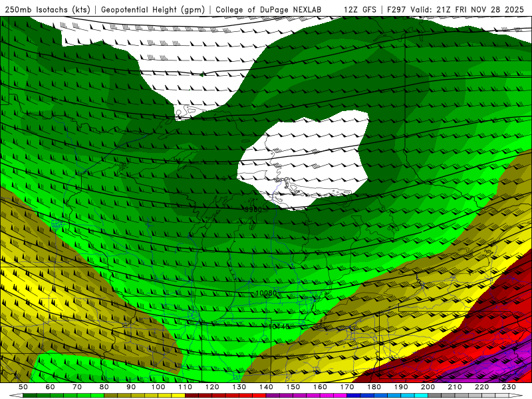The height and width of the screenshot is (399, 532).
Task: Click the 120 value on the legend
Action: click(212, 387)
